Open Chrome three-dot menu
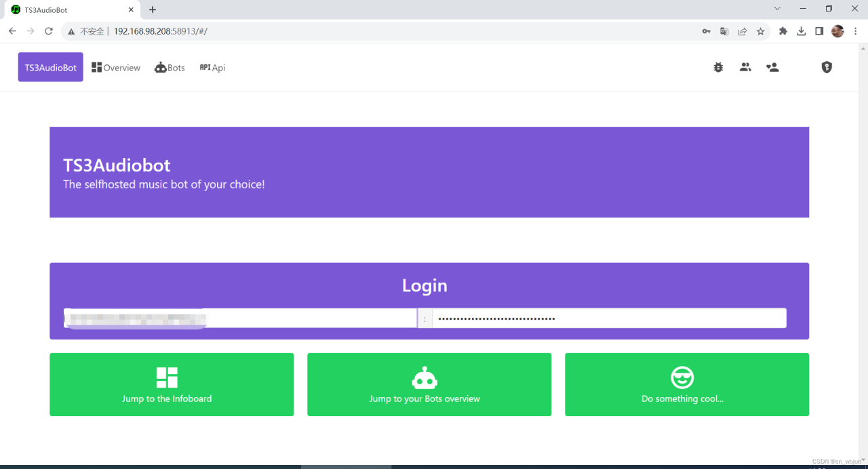 pyautogui.click(x=856, y=31)
